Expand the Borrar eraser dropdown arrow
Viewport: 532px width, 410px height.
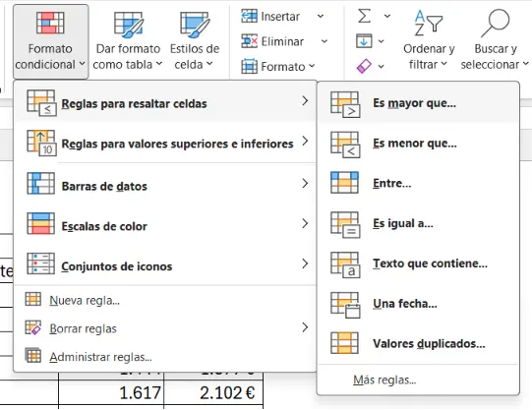pyautogui.click(x=381, y=66)
